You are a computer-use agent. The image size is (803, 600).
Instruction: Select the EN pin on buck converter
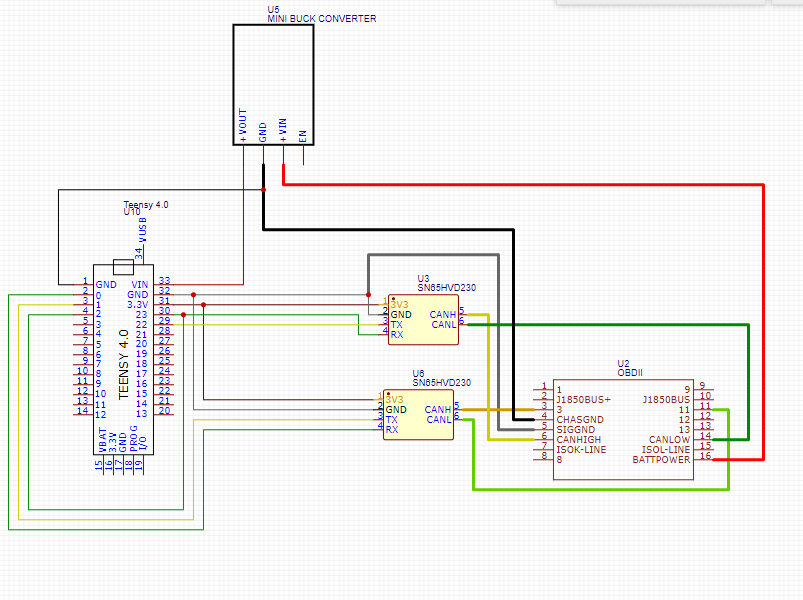tap(303, 133)
